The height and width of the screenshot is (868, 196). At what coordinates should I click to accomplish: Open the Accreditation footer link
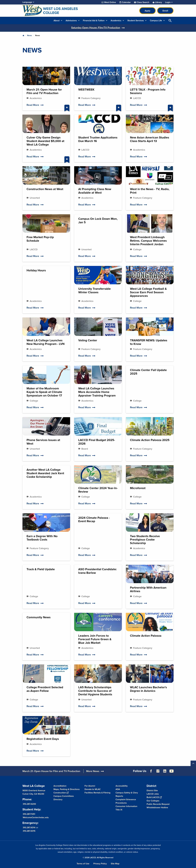(x=60, y=786)
